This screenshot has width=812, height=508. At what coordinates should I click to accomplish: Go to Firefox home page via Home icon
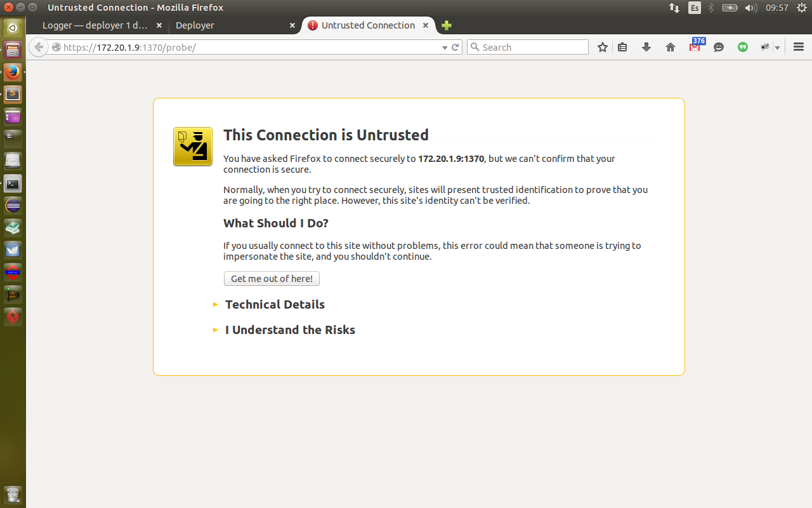[671, 47]
